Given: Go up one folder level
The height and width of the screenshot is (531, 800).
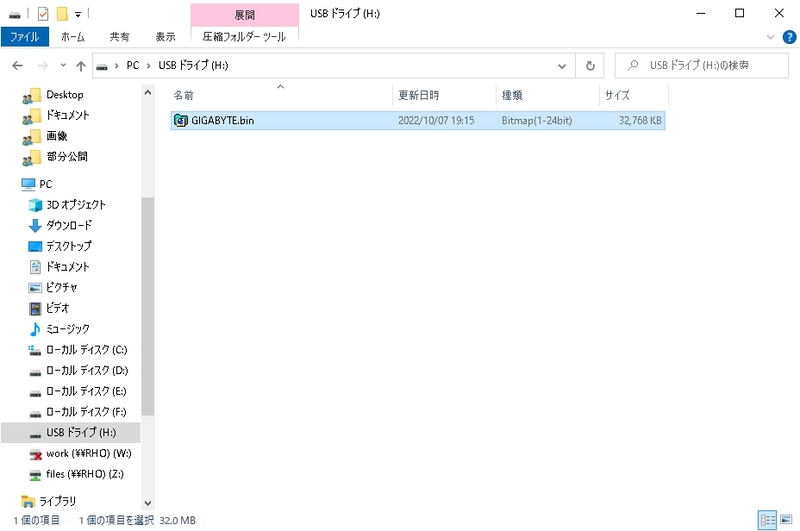Looking at the screenshot, I should tap(81, 65).
